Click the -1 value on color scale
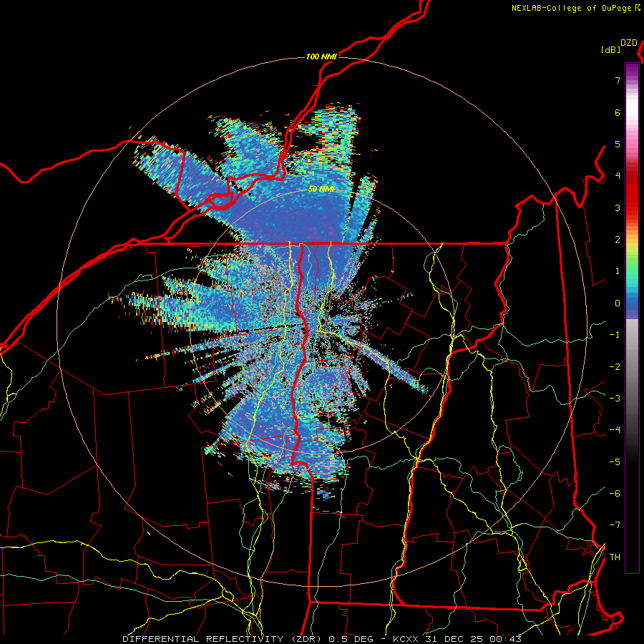644x644 pixels. [x=615, y=335]
